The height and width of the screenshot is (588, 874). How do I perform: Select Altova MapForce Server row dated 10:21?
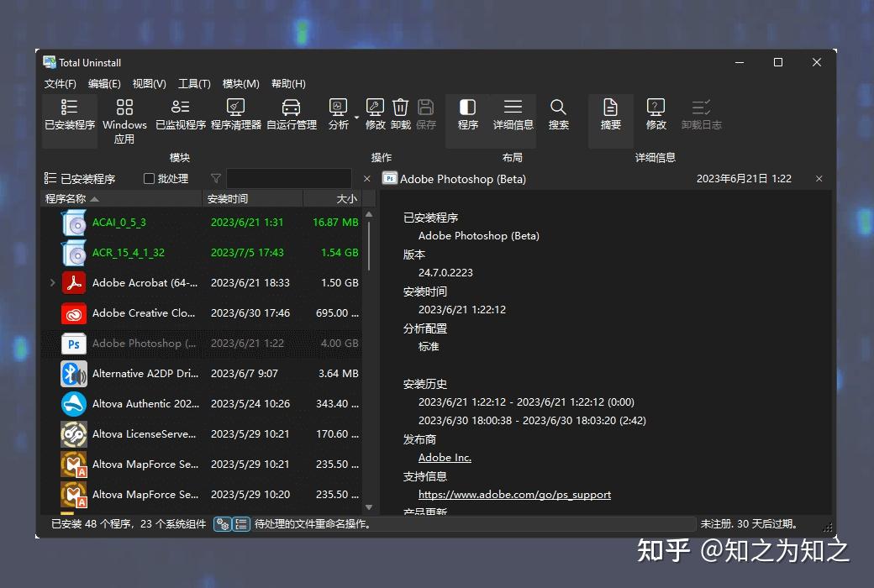pos(201,465)
